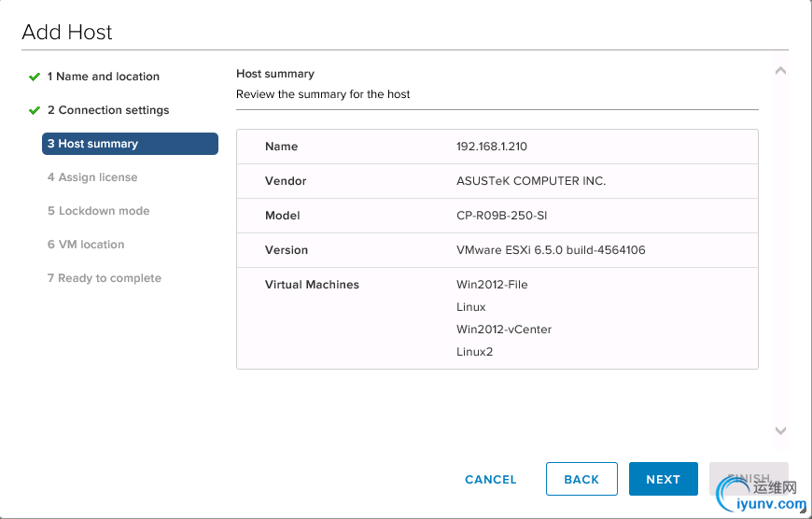Click the 'Review the summary for the host' text
Image resolution: width=812 pixels, height=519 pixels.
323,94
